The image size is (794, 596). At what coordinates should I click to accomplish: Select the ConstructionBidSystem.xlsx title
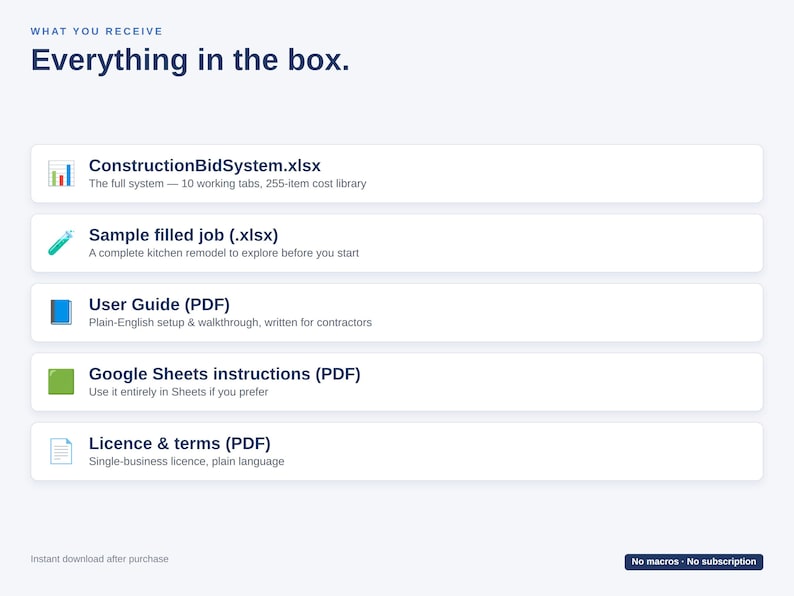[x=205, y=166]
